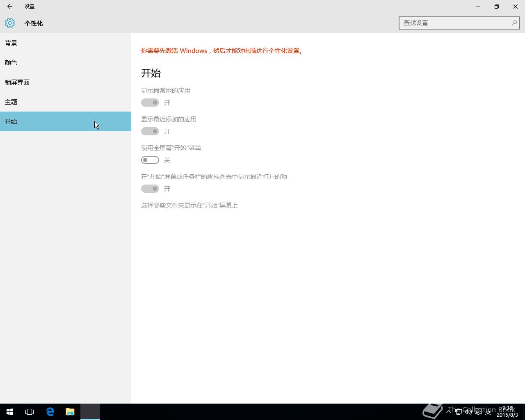Restore down the Settings window

497,7
